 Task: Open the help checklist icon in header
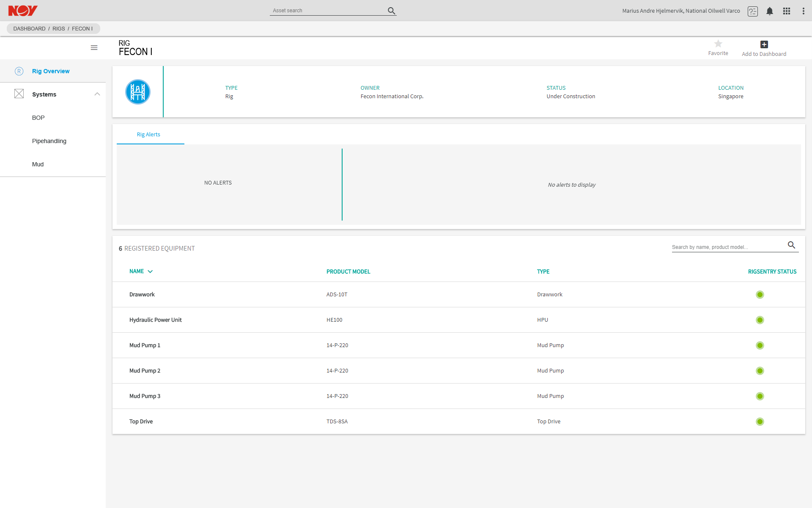point(753,11)
